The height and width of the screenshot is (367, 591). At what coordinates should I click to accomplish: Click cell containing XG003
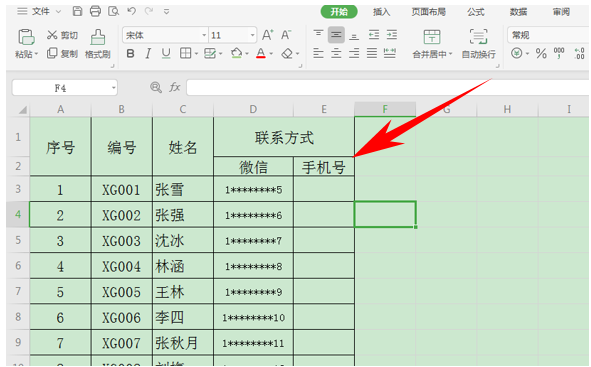(x=121, y=240)
